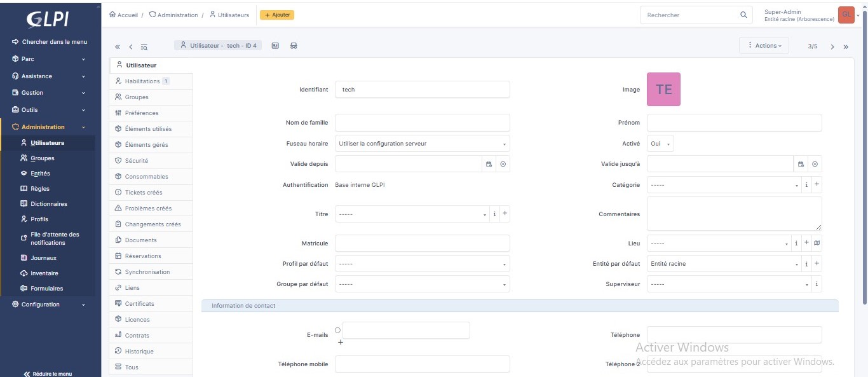Open the Super-Admin user menu
Viewport: 868px width, 377px height.
tap(809, 15)
